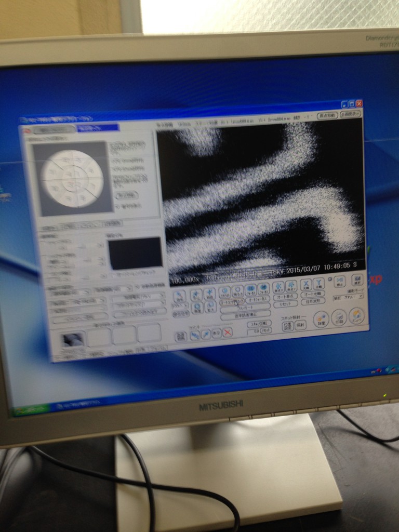This screenshot has height=532, width=399.
Task: Click the scan rotation 0.0 value field
Action: pyautogui.click(x=254, y=331)
